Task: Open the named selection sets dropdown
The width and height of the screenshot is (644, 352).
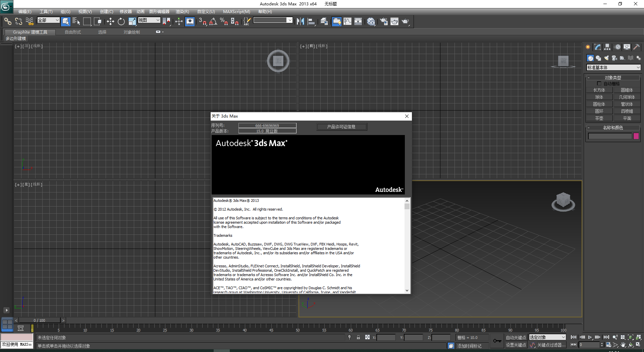Action: (x=273, y=20)
